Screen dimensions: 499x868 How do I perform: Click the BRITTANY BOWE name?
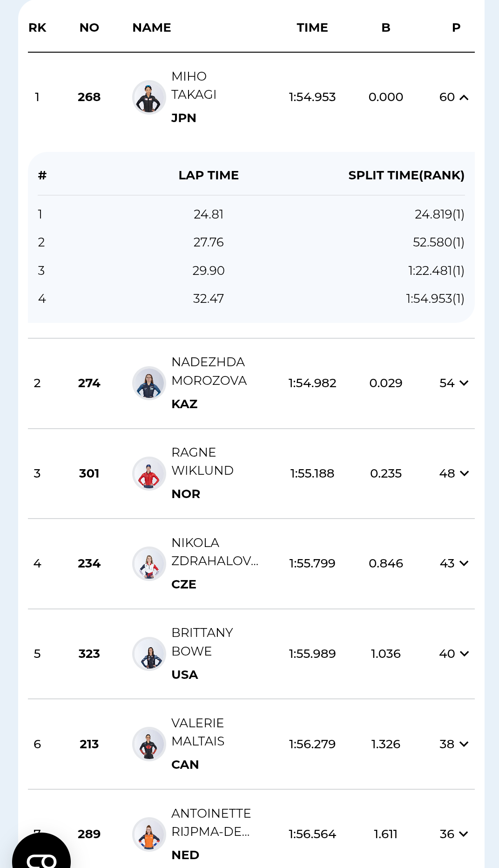tap(202, 642)
